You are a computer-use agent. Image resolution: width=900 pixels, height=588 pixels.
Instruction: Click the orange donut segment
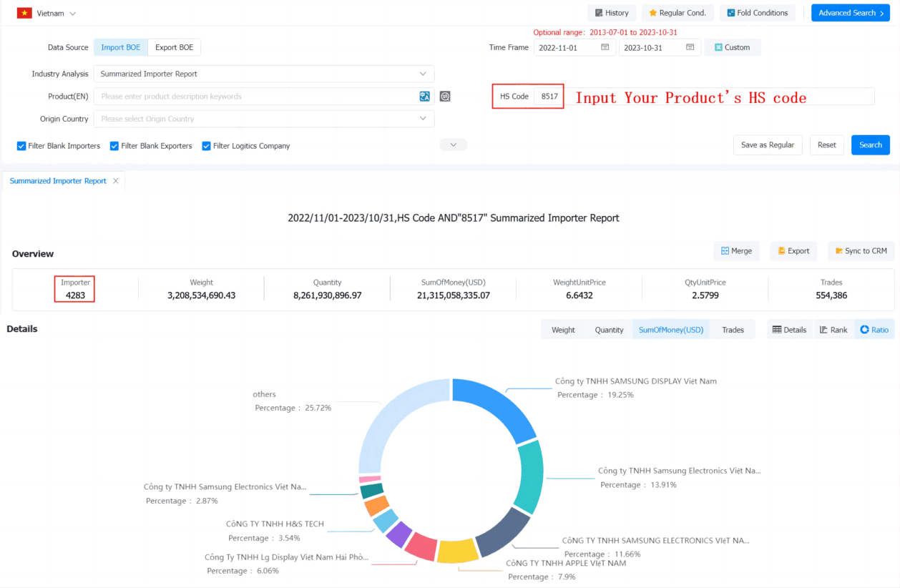376,506
